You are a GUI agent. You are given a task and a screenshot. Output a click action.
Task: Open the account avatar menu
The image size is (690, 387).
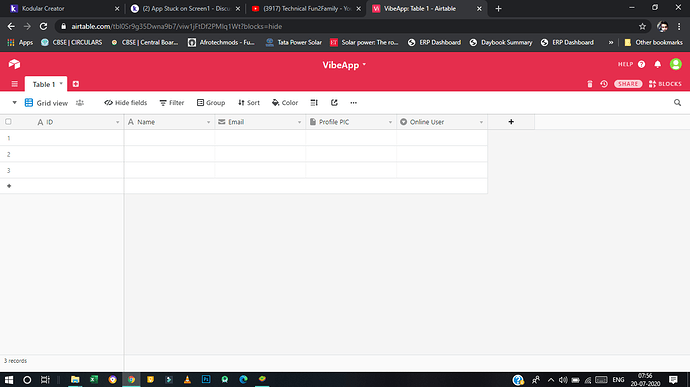675,64
